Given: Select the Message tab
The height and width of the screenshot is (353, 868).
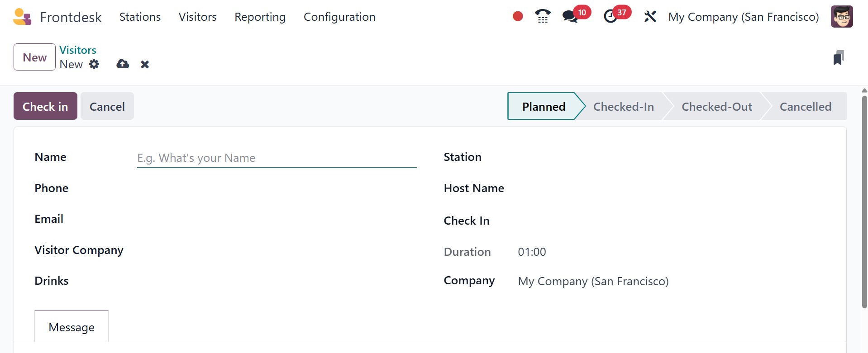Looking at the screenshot, I should coord(72,327).
